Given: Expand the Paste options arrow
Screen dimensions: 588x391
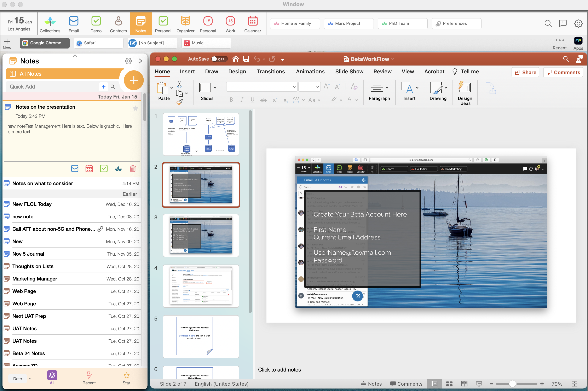Looking at the screenshot, I should [x=171, y=87].
